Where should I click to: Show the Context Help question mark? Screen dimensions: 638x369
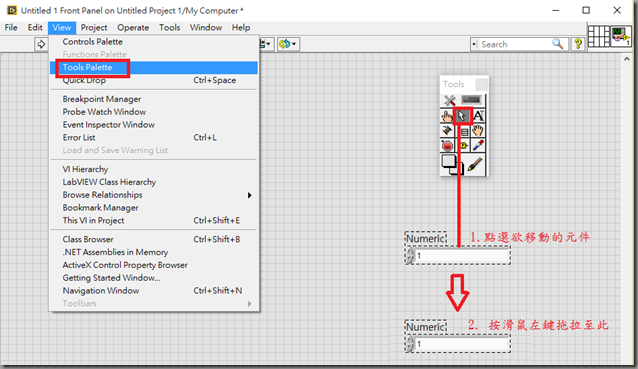tap(578, 44)
